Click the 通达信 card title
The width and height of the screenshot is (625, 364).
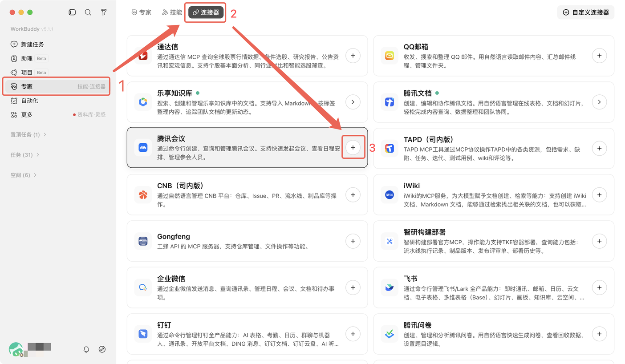coord(167,47)
